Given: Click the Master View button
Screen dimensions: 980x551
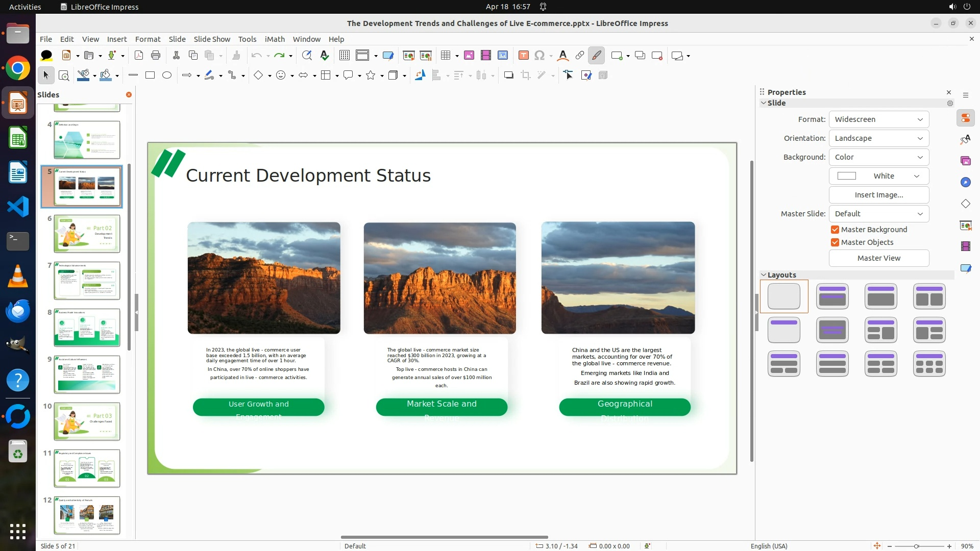Looking at the screenshot, I should tap(878, 258).
